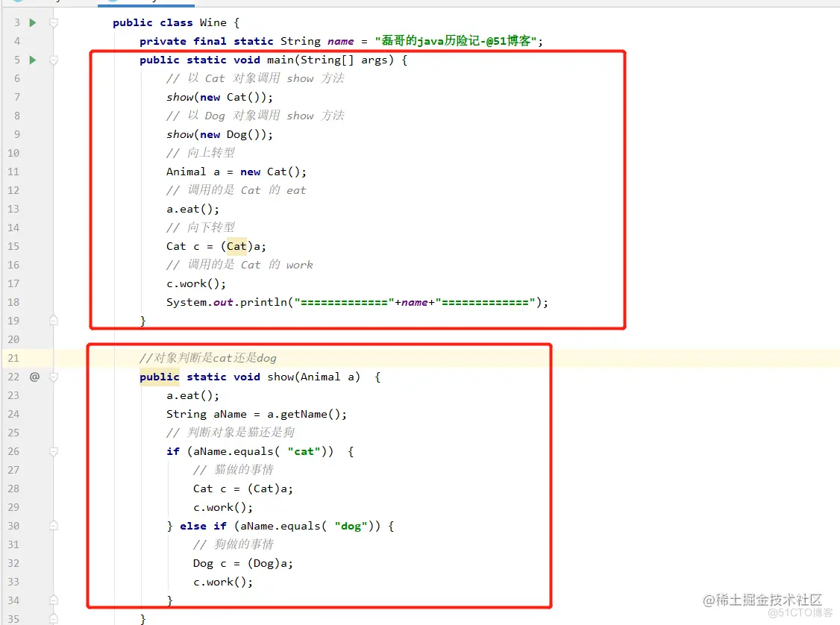840x625 pixels.
Task: Click a.eat(); on line 23
Action: 193,395
